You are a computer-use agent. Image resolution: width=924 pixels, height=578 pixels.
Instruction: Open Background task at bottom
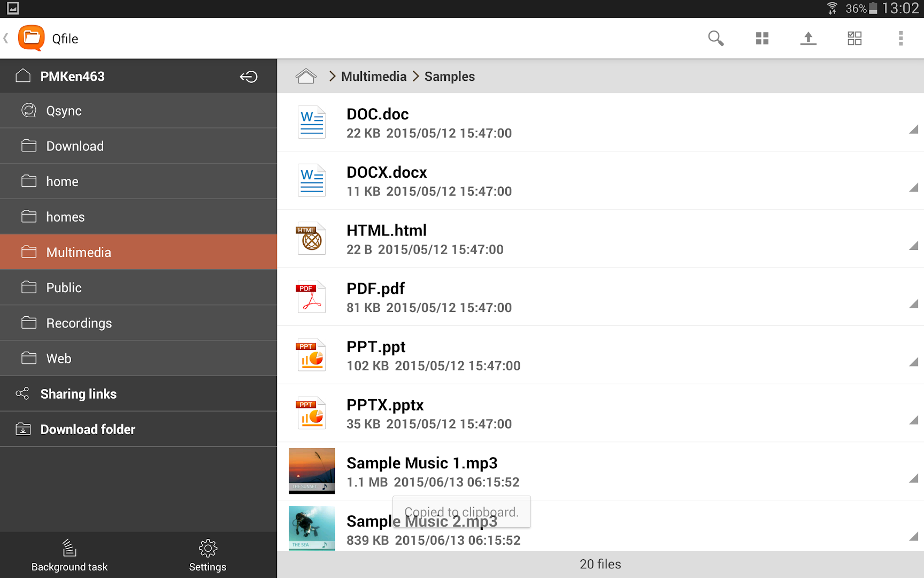click(70, 555)
